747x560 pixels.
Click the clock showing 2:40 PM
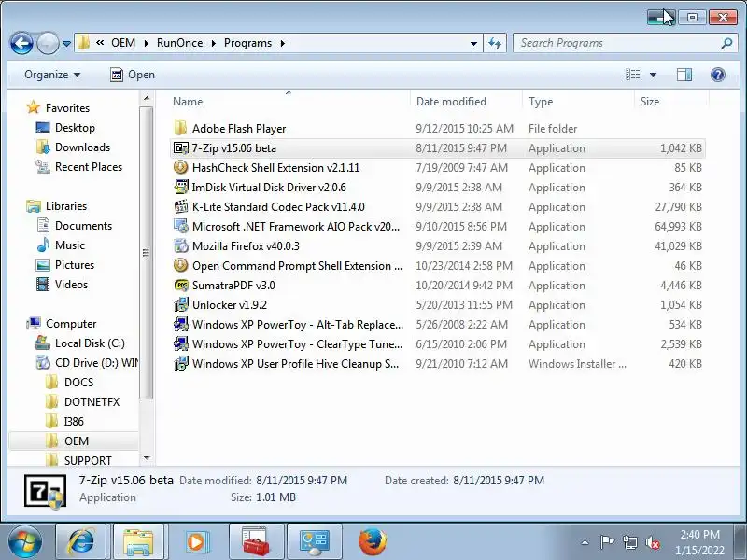coord(699,535)
